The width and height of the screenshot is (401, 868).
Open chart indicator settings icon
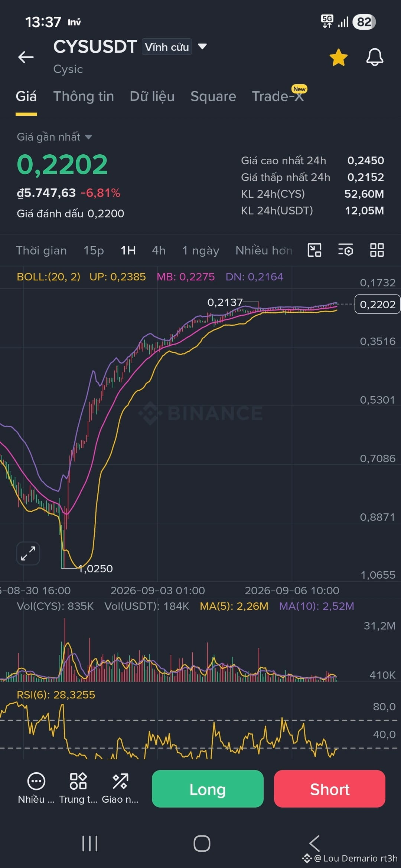click(x=345, y=250)
